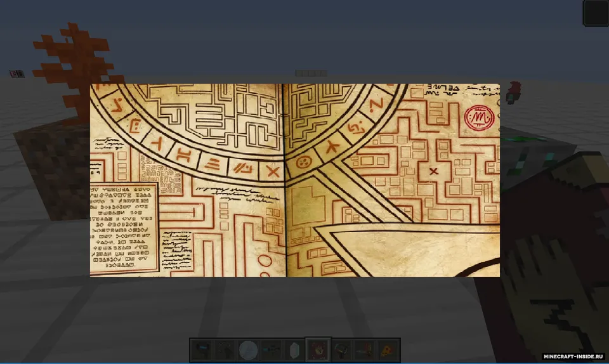Click the dark square box in top-right corner
Screen dimensions: 609x364
[x=596, y=13]
